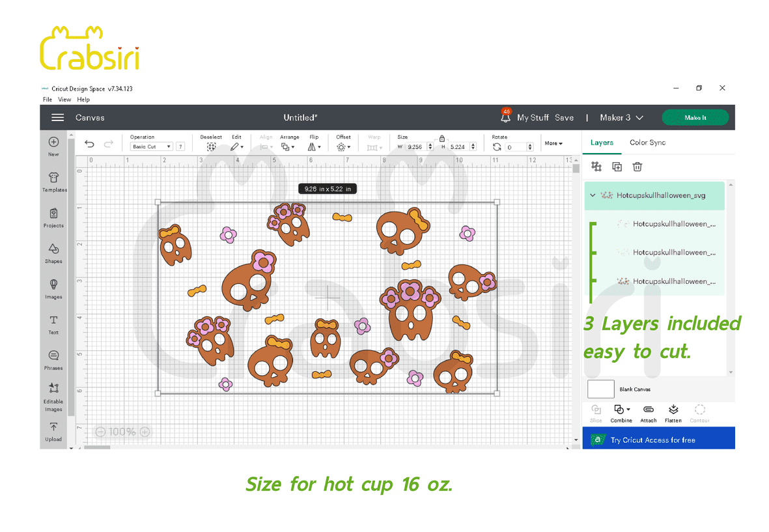Click the Blank Canvas color swatch

[600, 389]
